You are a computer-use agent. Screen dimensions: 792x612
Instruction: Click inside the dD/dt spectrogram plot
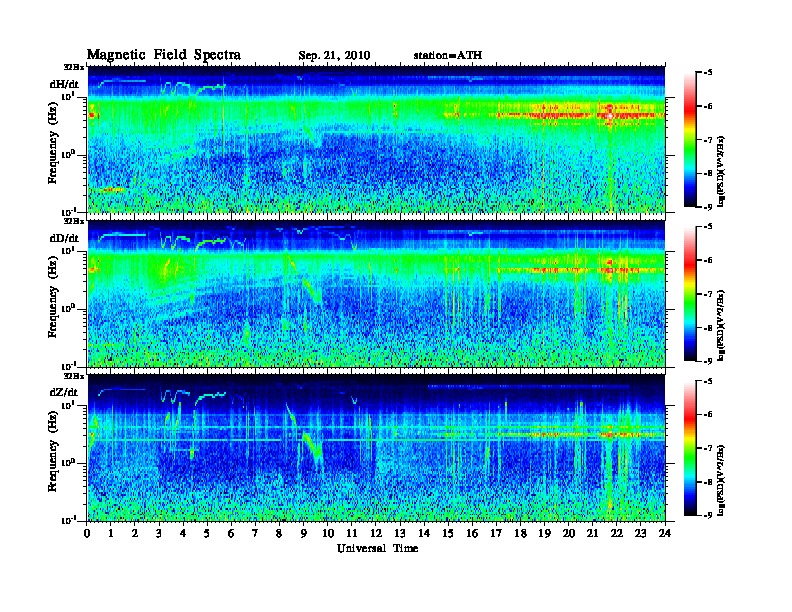click(x=376, y=294)
